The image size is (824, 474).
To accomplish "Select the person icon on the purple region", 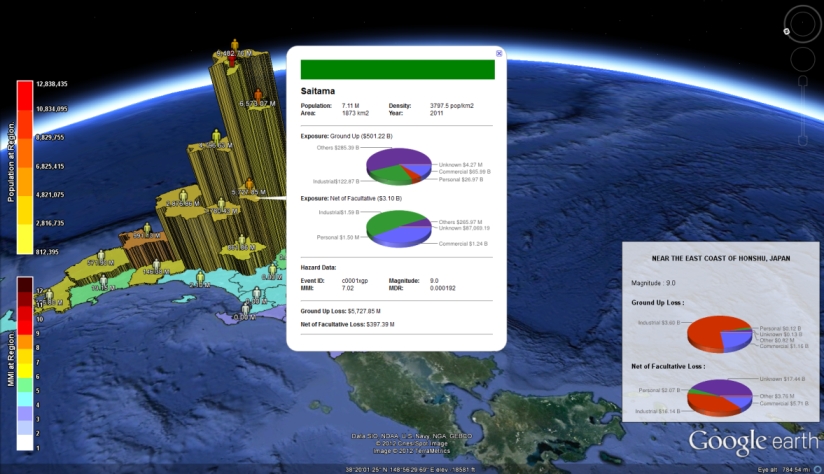I will [245, 308].
